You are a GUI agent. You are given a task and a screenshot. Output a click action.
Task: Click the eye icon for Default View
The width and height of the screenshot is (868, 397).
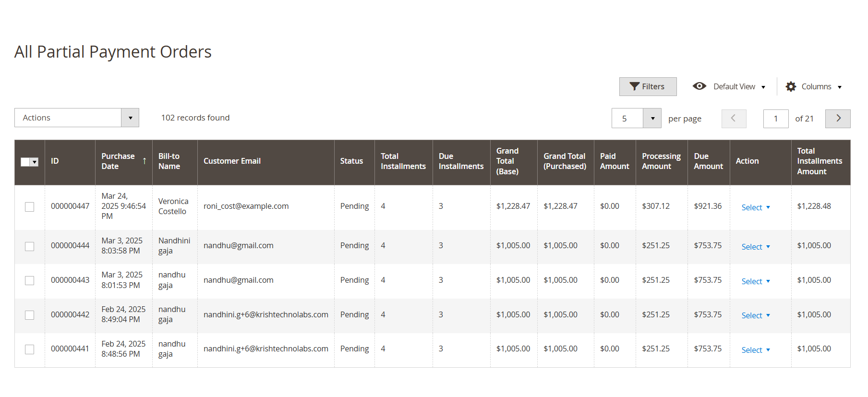click(699, 86)
